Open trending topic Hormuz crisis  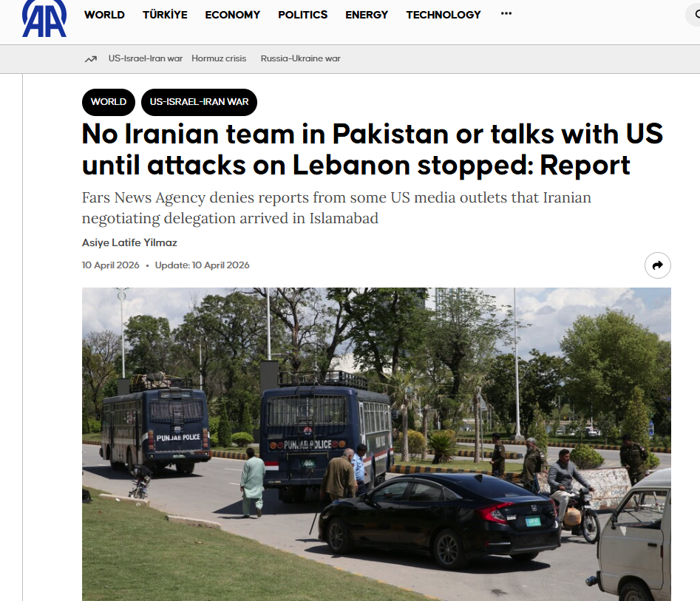[x=219, y=58]
